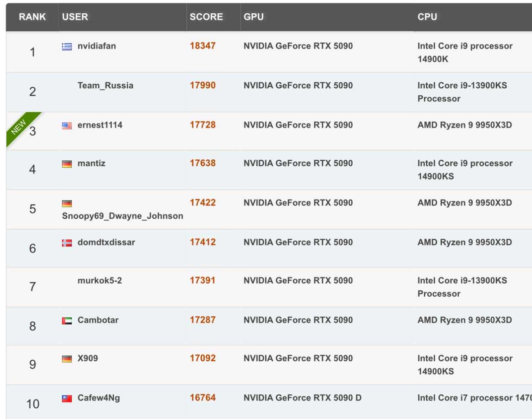Sort by the CPU column header
This screenshot has height=419, width=532.
473,17
